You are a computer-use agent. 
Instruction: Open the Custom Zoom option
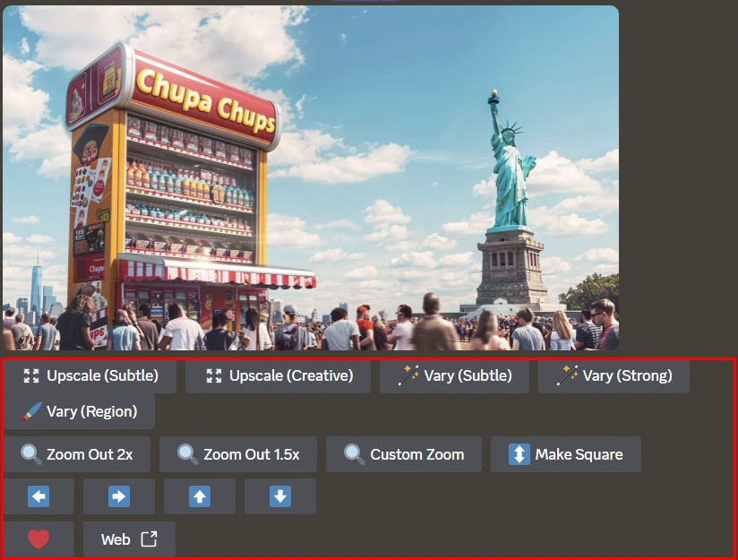click(404, 454)
